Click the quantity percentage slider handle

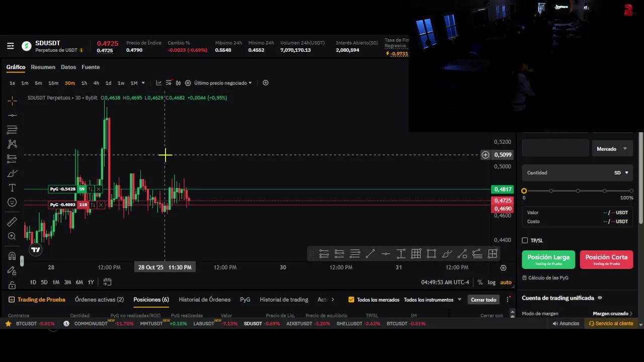point(524,191)
